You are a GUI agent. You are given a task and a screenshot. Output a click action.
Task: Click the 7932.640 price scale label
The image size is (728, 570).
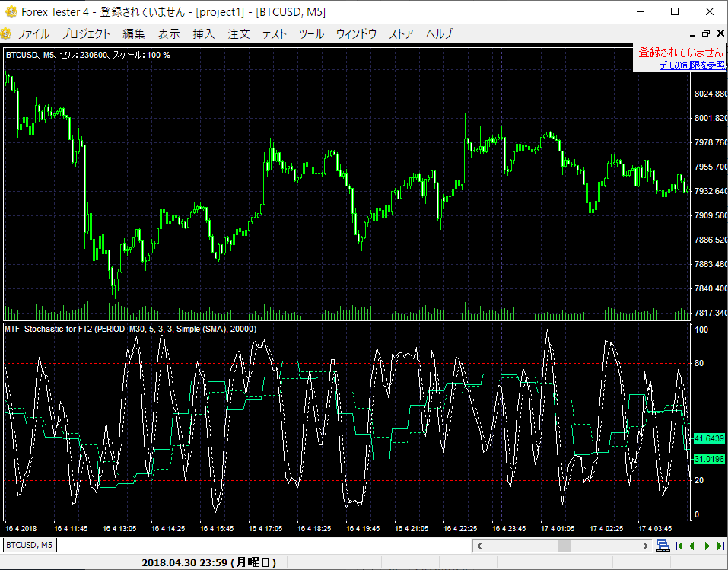710,191
